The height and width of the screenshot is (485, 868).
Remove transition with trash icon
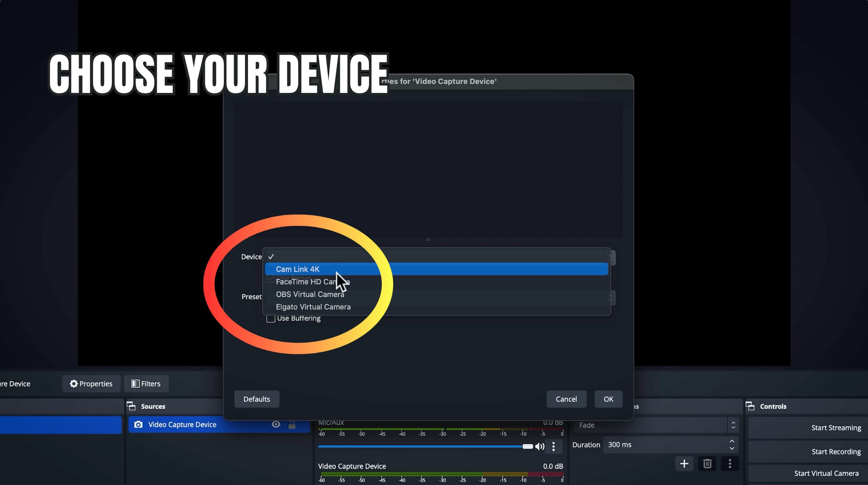coord(707,463)
